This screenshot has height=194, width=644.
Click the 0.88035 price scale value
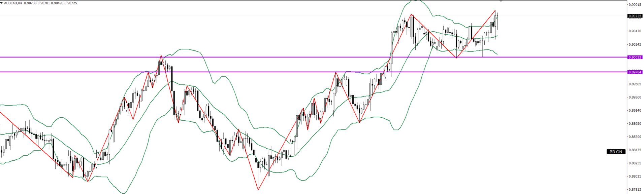[635, 176]
